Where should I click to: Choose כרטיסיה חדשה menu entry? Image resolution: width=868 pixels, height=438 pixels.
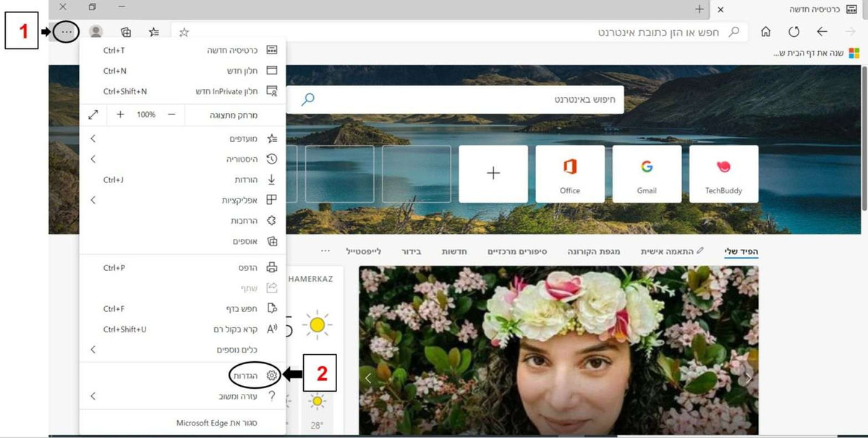coord(182,50)
